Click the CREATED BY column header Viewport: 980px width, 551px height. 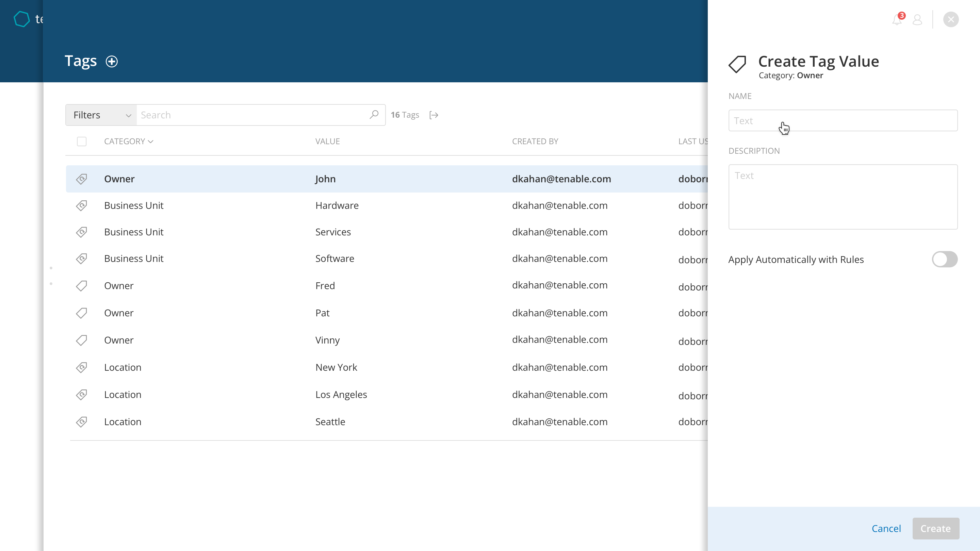point(535,141)
